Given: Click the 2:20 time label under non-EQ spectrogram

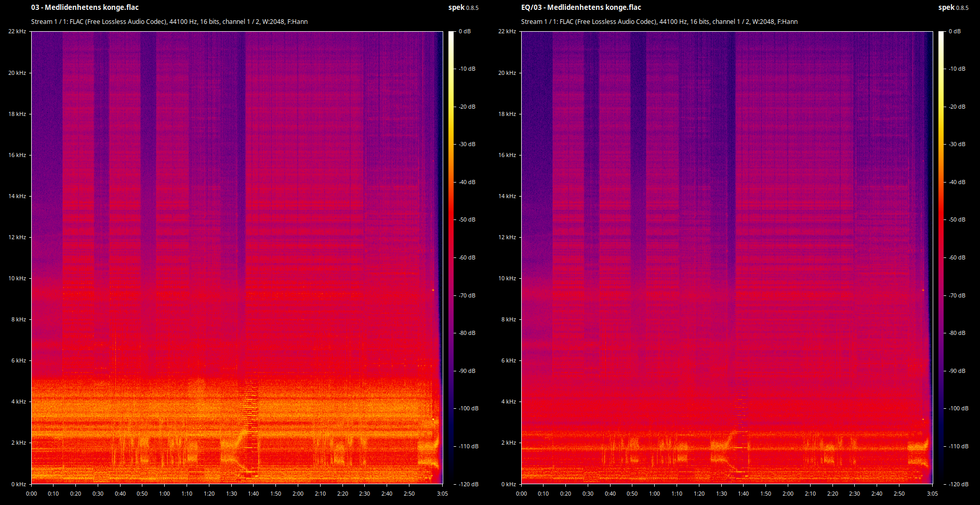Looking at the screenshot, I should click(x=342, y=494).
